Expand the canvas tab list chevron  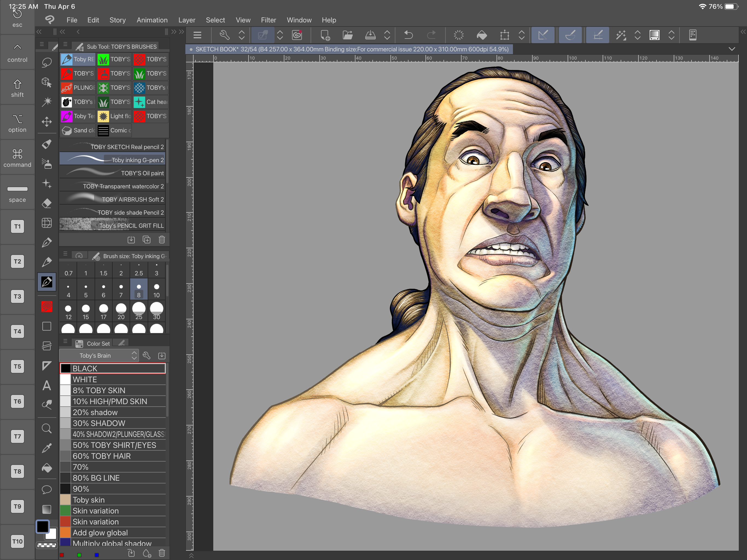[x=732, y=49]
